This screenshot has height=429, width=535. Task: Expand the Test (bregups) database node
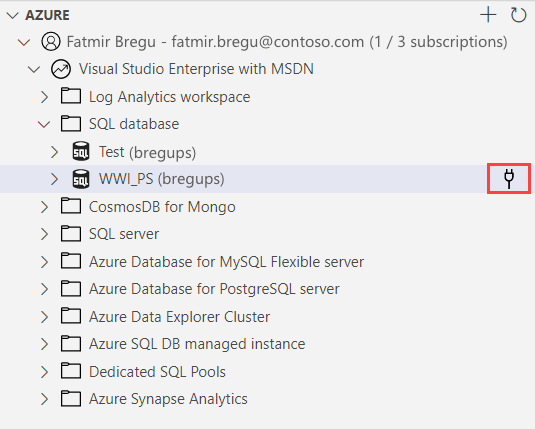tap(54, 152)
